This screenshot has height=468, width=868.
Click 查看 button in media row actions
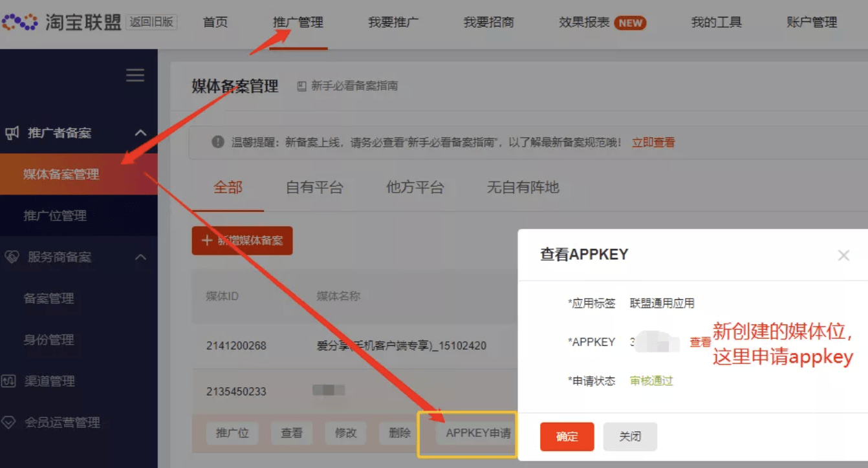click(x=292, y=433)
